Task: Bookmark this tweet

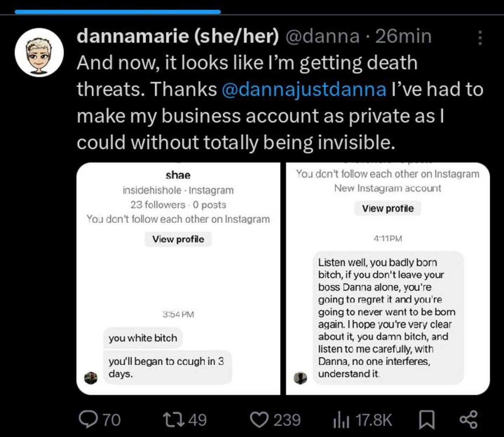Action: [428, 419]
